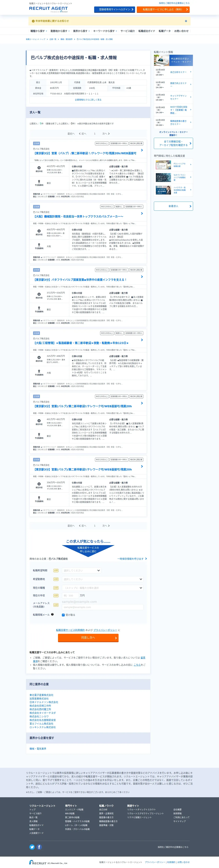Click the Facebook icon in the footer
This screenshot has width=219, height=868.
(x=39, y=847)
